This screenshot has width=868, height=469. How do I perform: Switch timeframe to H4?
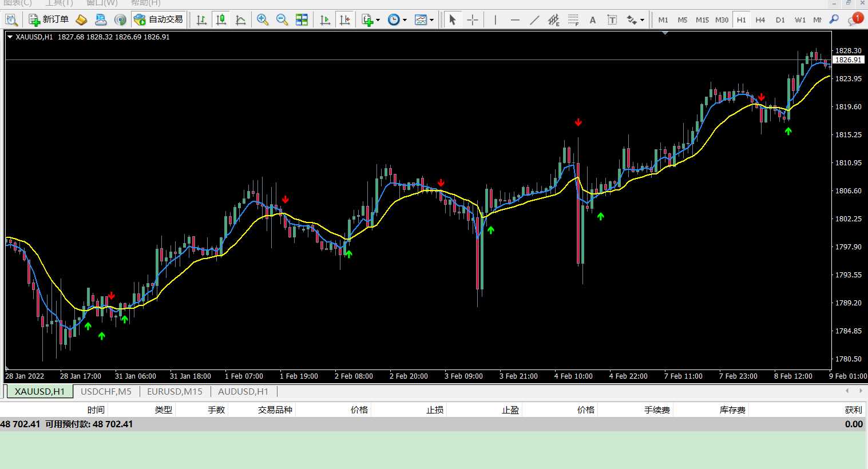click(x=760, y=20)
